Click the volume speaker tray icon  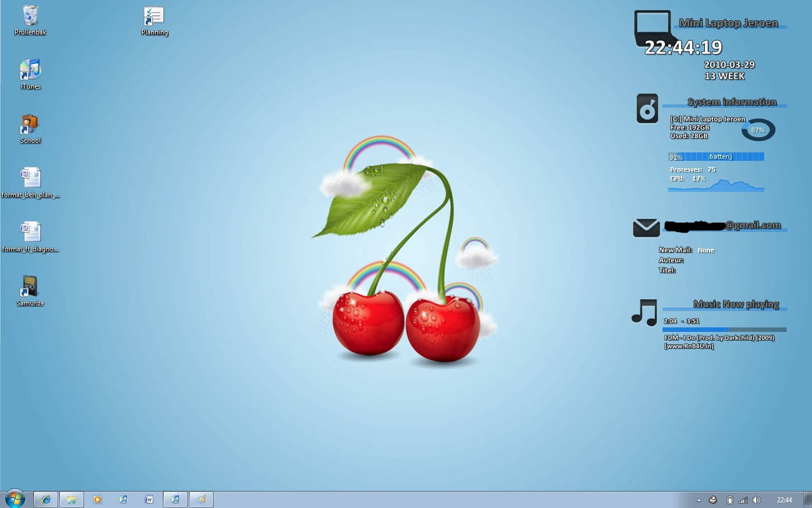tap(756, 500)
